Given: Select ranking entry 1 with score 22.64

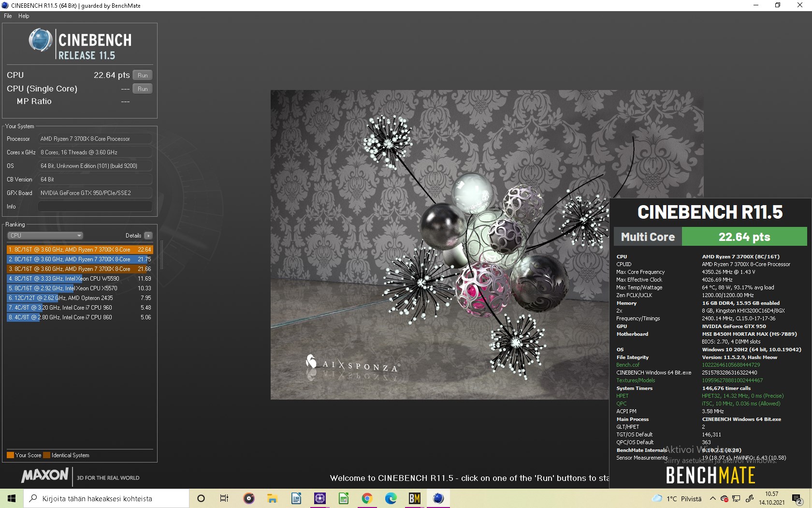Looking at the screenshot, I should pos(80,250).
